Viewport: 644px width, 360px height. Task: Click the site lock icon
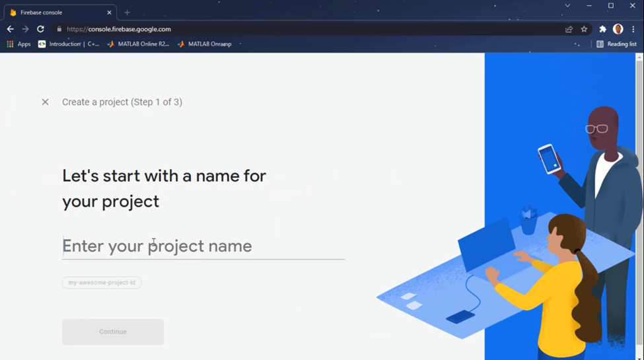pyautogui.click(x=59, y=29)
